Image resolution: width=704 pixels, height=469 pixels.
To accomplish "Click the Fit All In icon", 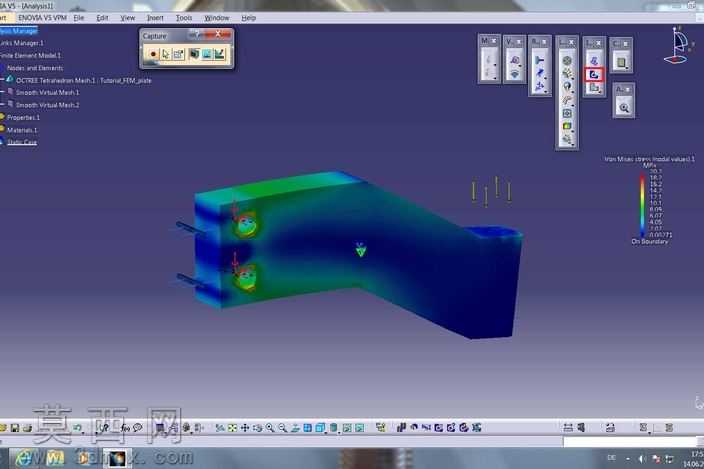I will [232, 428].
